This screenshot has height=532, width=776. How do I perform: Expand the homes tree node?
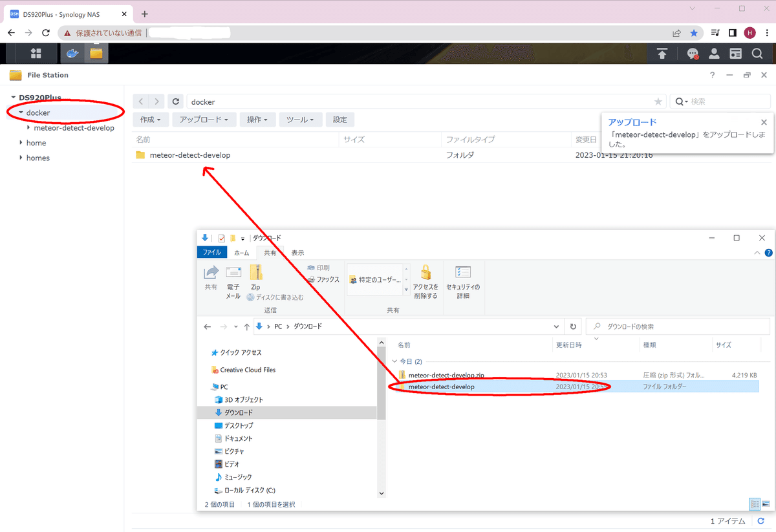coord(21,158)
